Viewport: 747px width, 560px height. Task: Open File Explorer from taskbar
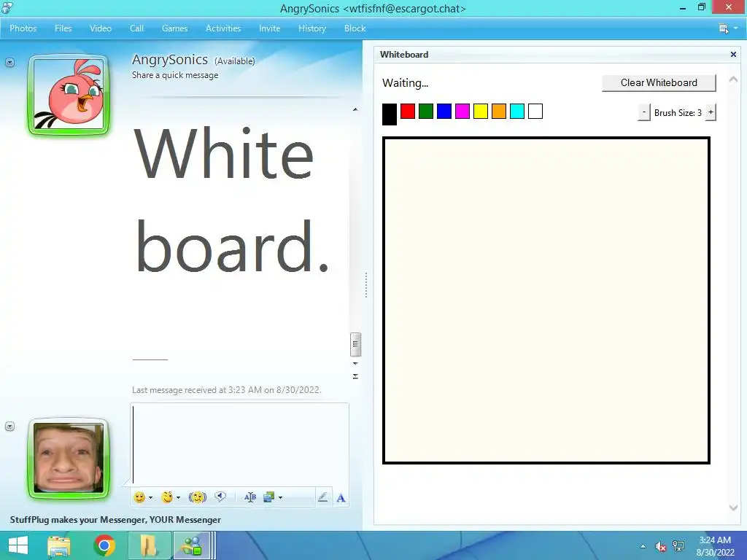click(59, 545)
